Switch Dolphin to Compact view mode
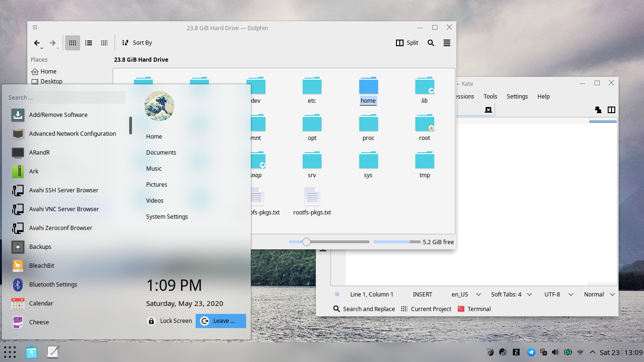The image size is (644, 362). click(x=89, y=43)
